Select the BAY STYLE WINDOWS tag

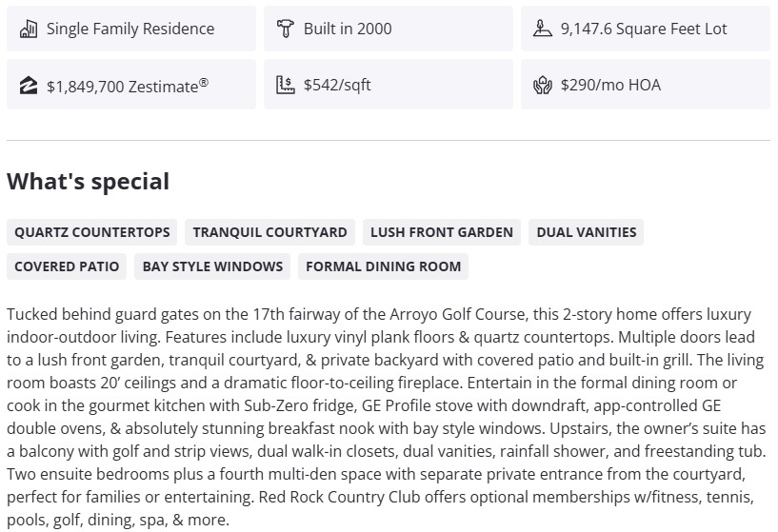(x=212, y=266)
